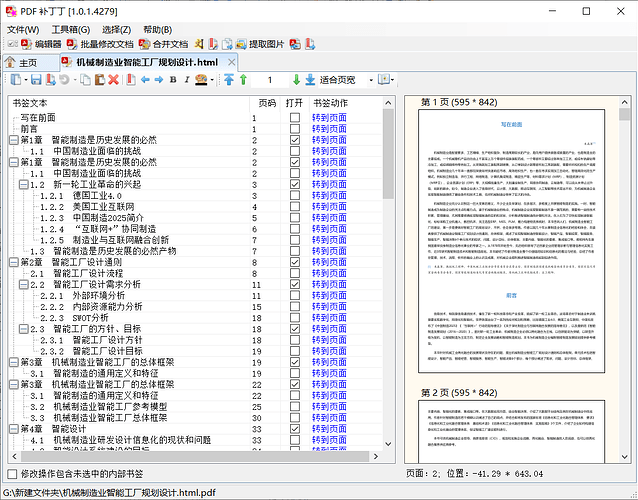Viewport: 638px width, 500px height.
Task: Select the 1.2.3 中国制造2025简介 bookmark row
Action: pyautogui.click(x=195, y=218)
